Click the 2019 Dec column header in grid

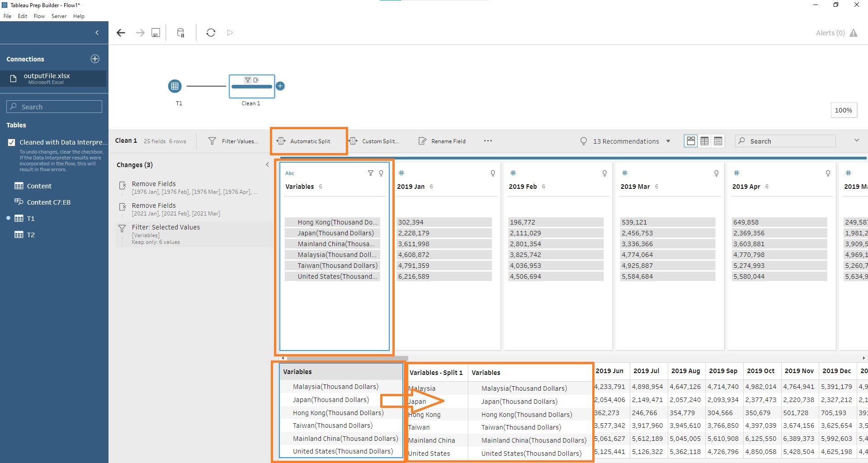836,370
